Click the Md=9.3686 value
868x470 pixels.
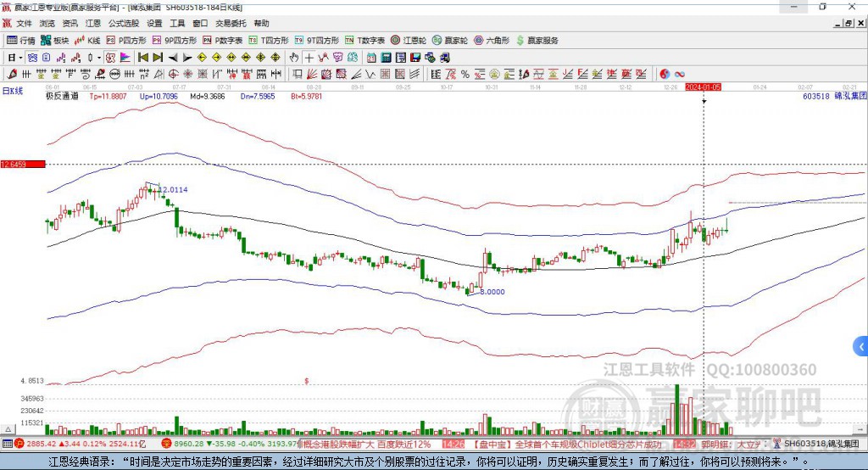208,96
